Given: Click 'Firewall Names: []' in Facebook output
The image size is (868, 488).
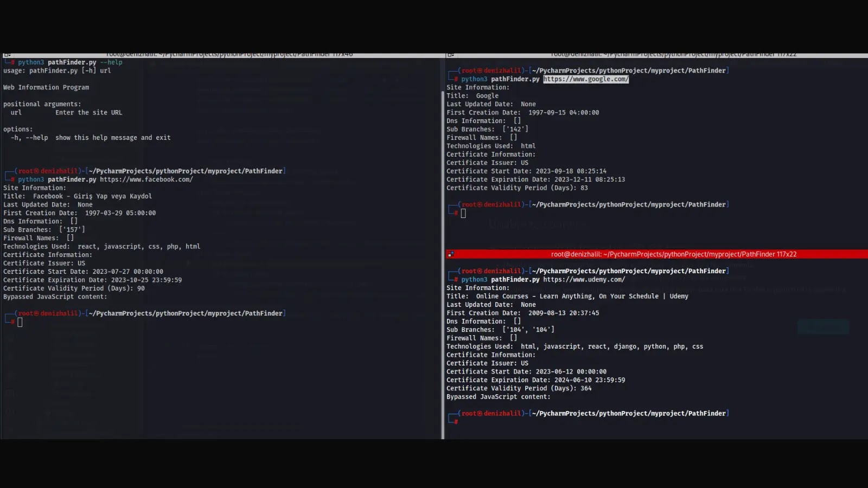Looking at the screenshot, I should click(x=39, y=238).
